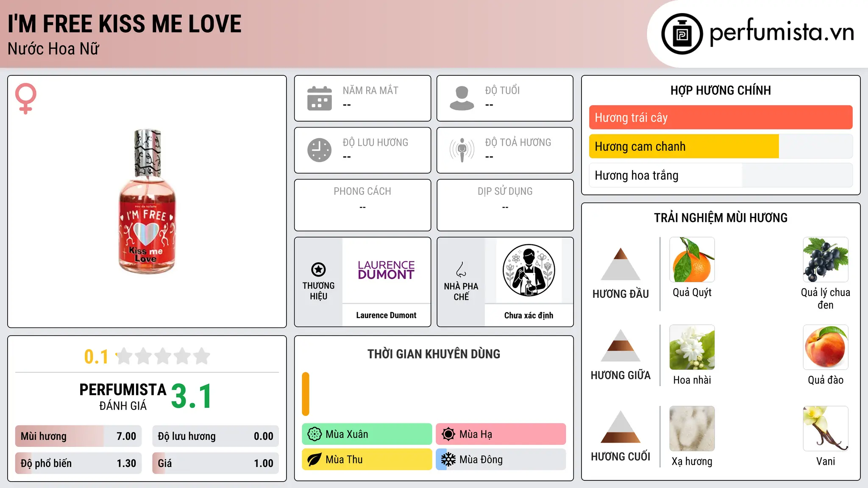Click the Giá 1.00 score bar
868x488 pixels.
point(215,463)
